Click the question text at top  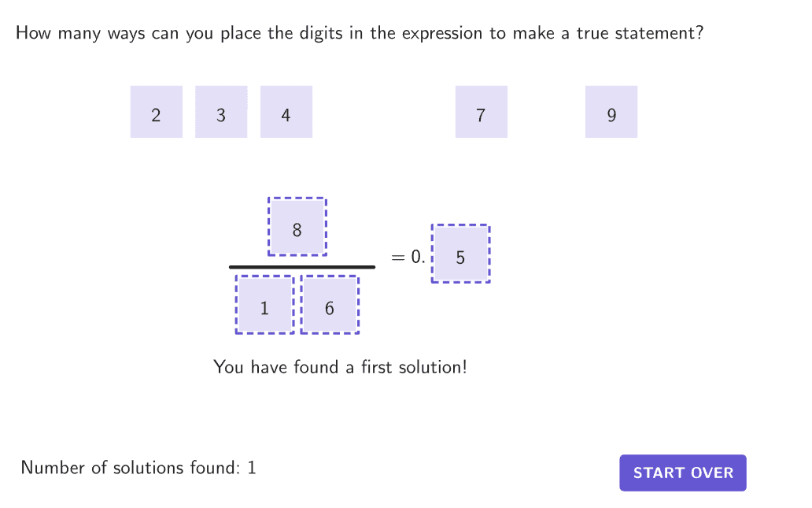pos(359,34)
